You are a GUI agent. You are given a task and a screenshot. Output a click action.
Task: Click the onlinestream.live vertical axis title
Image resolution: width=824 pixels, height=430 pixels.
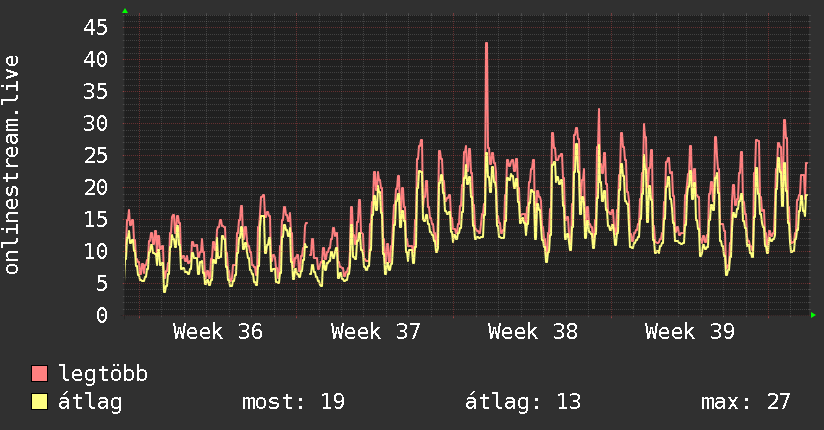[x=12, y=165]
